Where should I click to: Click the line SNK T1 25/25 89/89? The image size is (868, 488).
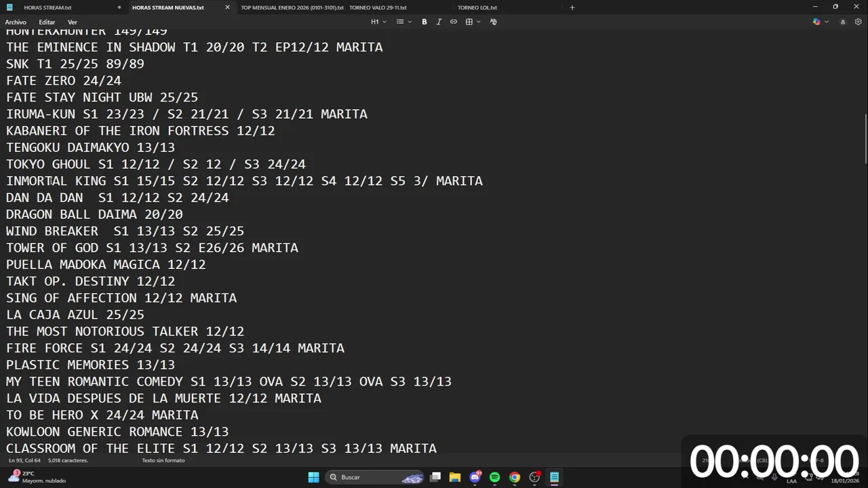pos(75,64)
